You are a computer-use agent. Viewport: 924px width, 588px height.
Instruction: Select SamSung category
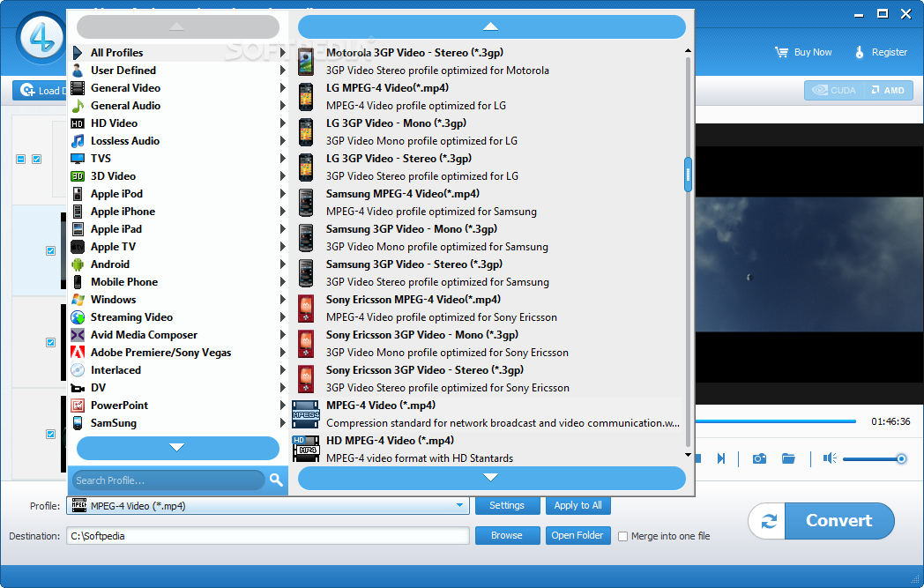tap(179, 423)
